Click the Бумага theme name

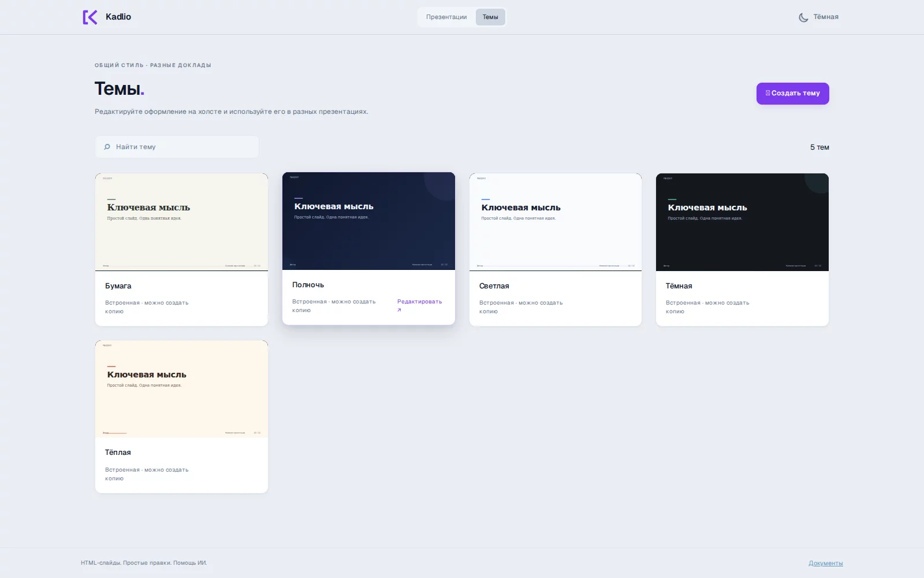pyautogui.click(x=118, y=286)
